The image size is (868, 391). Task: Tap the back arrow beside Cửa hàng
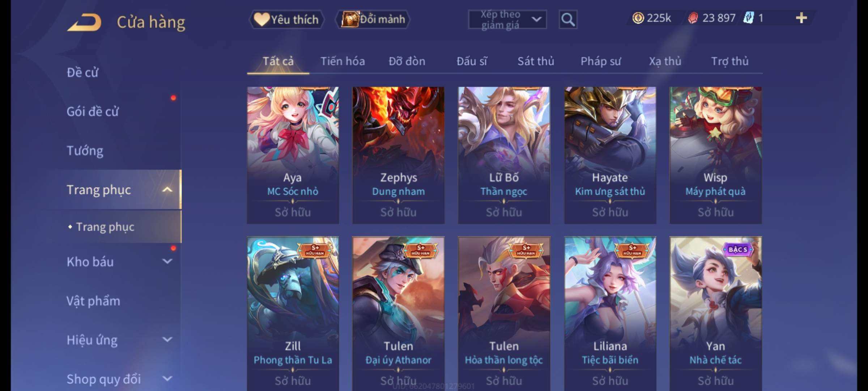tap(84, 22)
